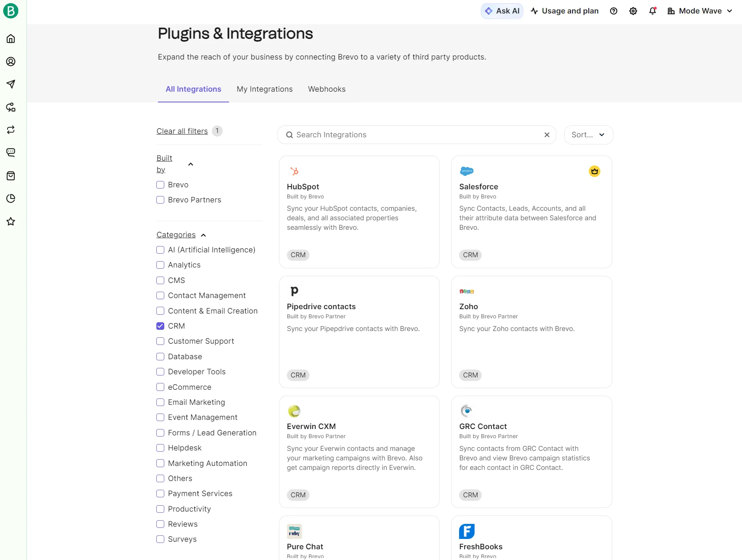Open the star icon in sidebar
Screen dimensions: 742x560
pos(11,221)
